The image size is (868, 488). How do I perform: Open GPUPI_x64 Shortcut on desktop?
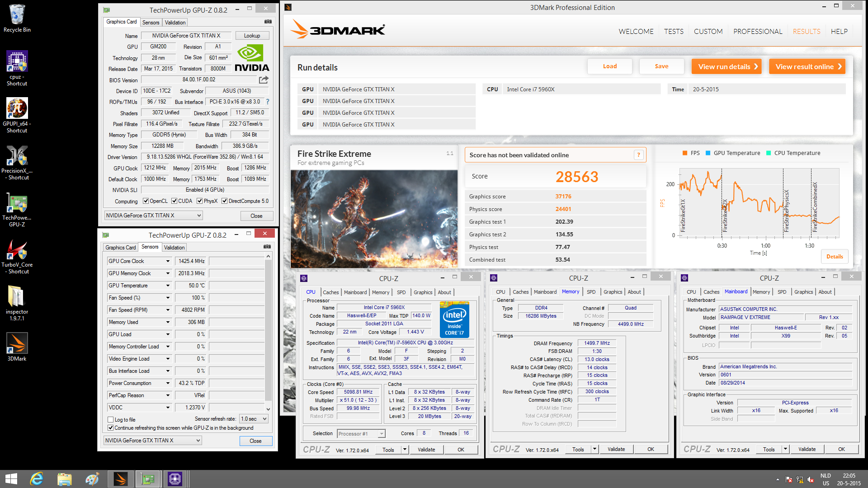pos(17,115)
